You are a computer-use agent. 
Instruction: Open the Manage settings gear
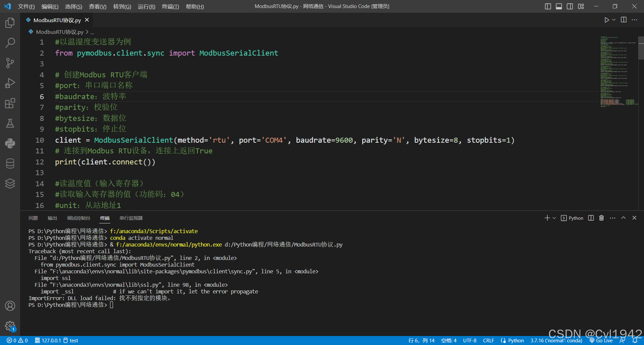tap(10, 326)
